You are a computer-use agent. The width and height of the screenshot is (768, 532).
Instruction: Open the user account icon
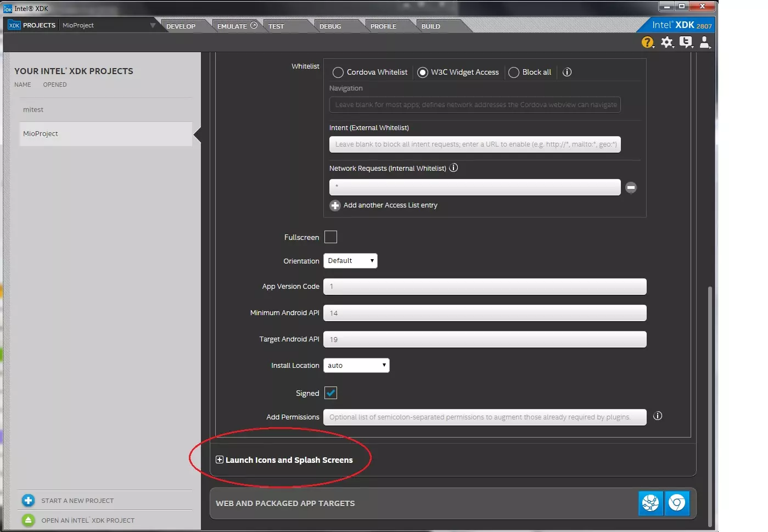(x=705, y=42)
